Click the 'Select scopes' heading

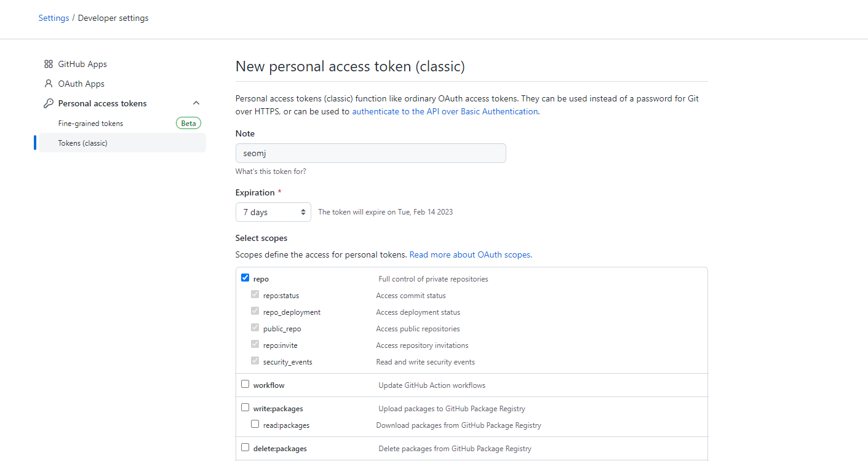point(261,238)
